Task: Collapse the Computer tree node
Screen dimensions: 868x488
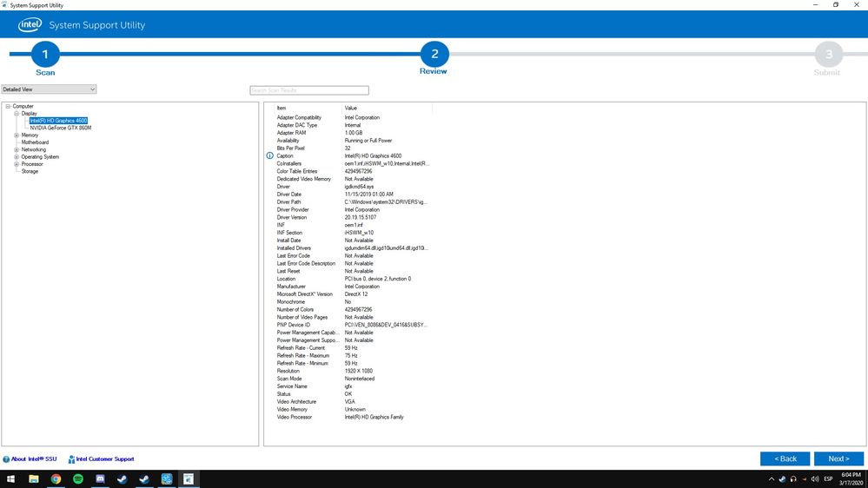Action: click(8, 106)
